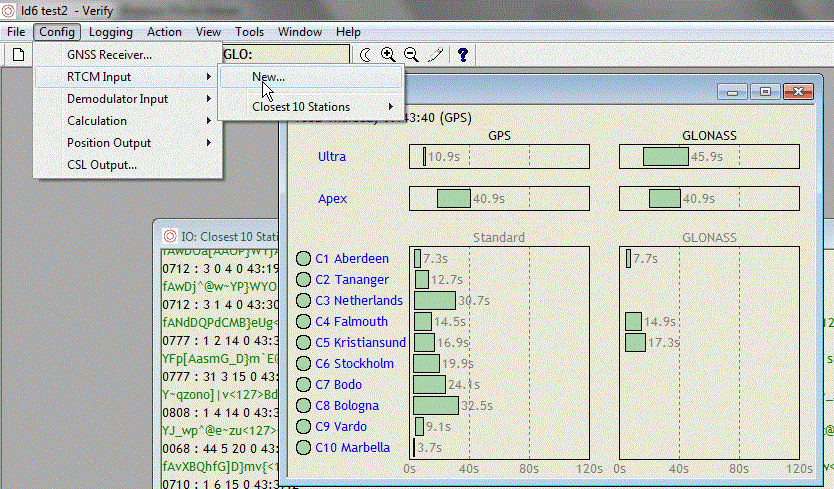Open C9 Vardo station link

tap(341, 426)
